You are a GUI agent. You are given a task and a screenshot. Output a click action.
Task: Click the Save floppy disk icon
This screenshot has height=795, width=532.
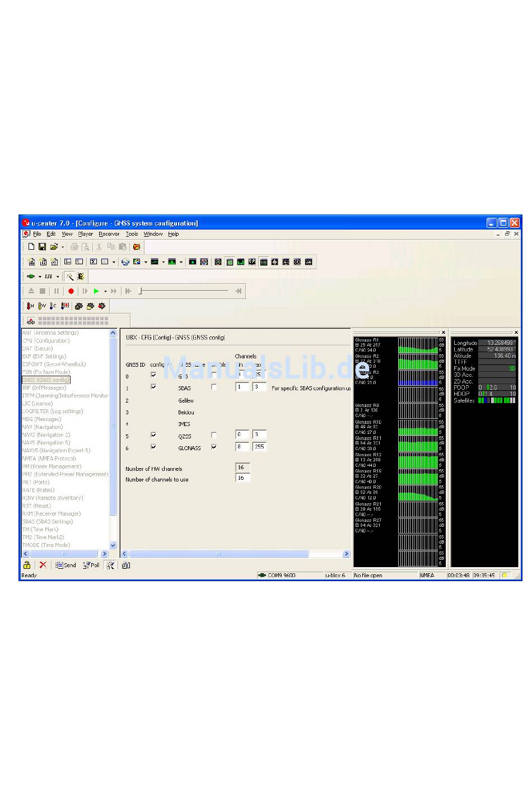[x=43, y=247]
